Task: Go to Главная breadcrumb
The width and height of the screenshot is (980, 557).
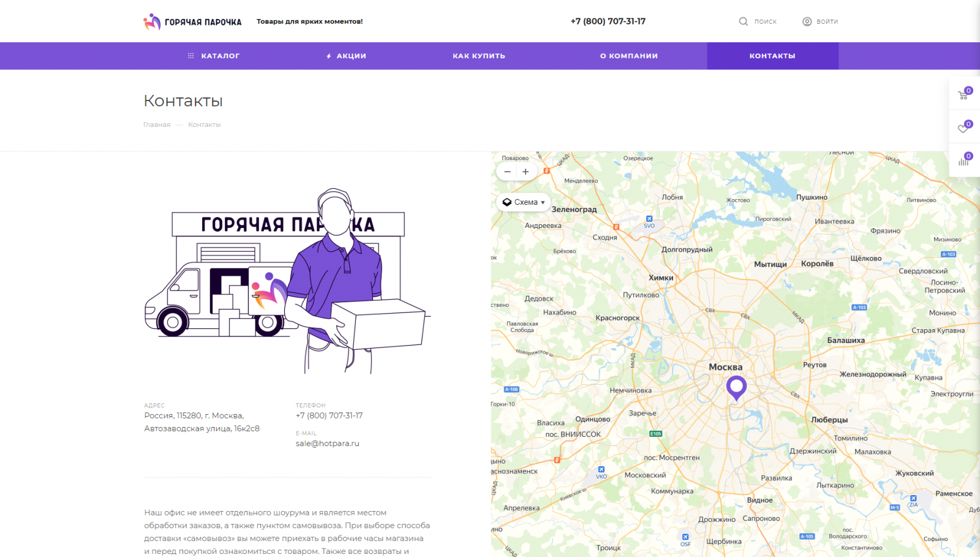Action: (157, 124)
